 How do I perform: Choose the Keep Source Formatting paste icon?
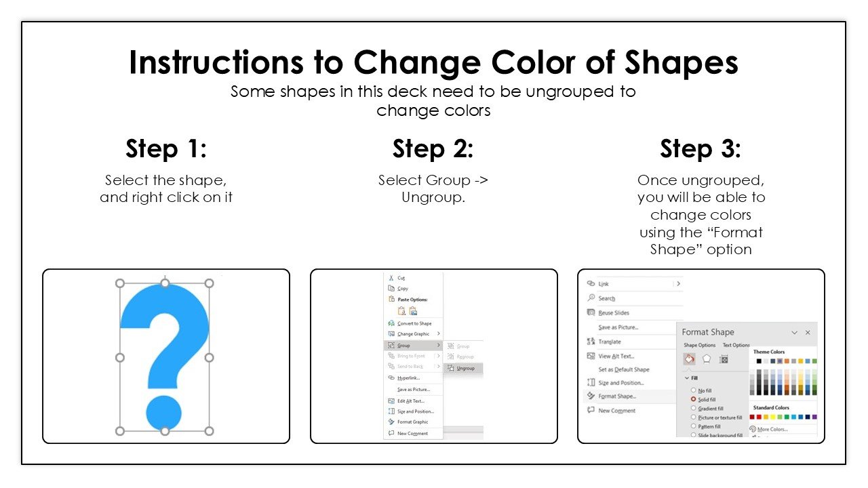pos(401,311)
